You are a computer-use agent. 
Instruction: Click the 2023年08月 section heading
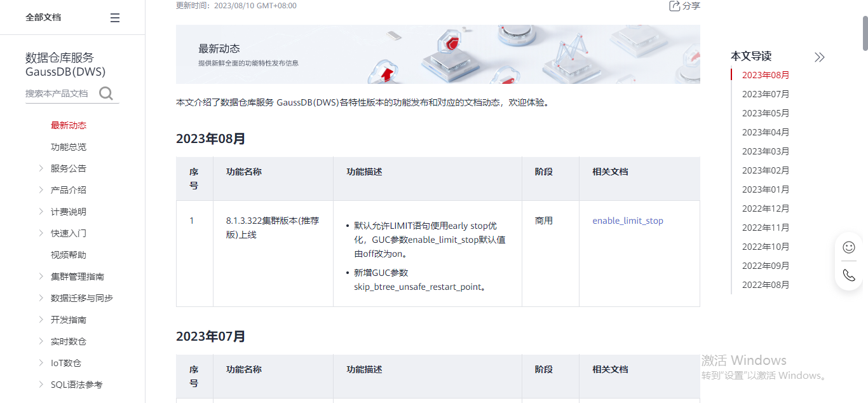tap(211, 139)
